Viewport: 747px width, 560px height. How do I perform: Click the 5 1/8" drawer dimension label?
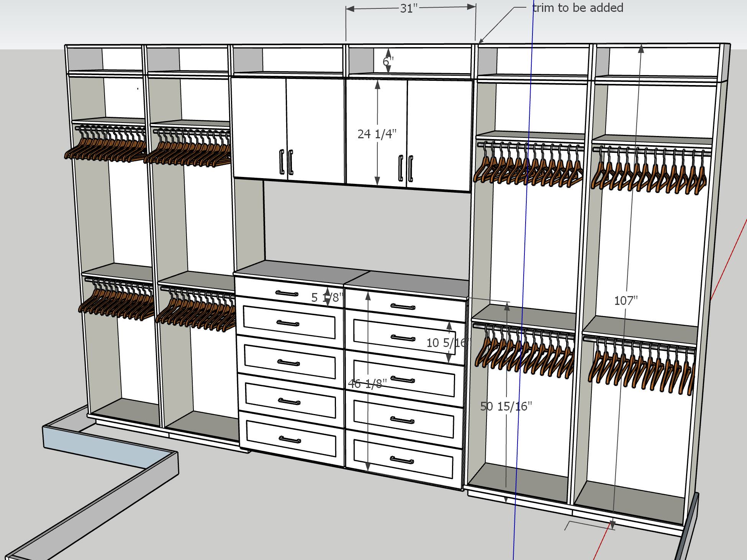[327, 297]
